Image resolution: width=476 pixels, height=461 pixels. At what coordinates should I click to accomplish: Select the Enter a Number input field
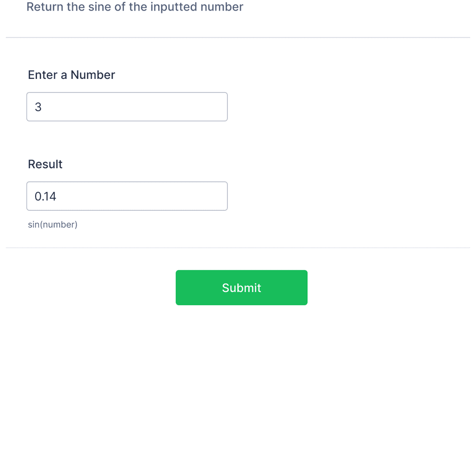[127, 106]
